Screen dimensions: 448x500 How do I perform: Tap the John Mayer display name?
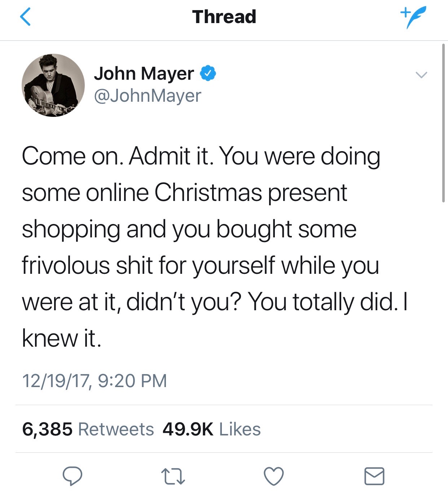[x=144, y=74]
